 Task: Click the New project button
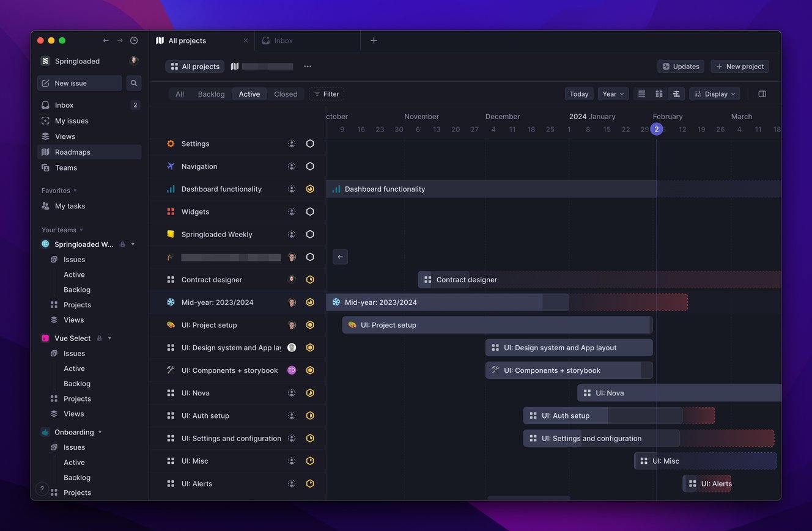[x=739, y=67]
